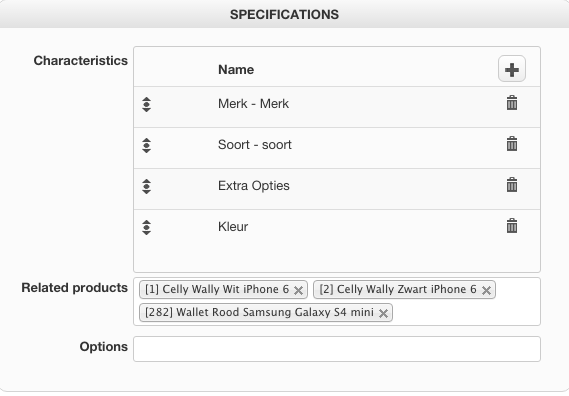Delete the Kleur characteristic

click(512, 226)
